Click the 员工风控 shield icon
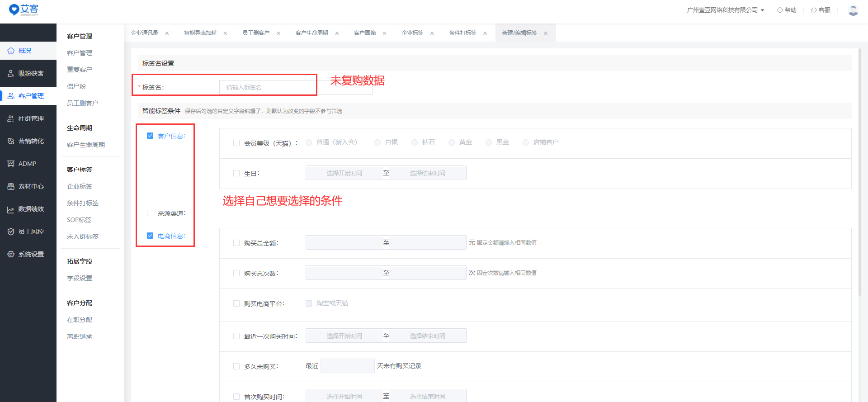This screenshot has width=868, height=402. [11, 232]
